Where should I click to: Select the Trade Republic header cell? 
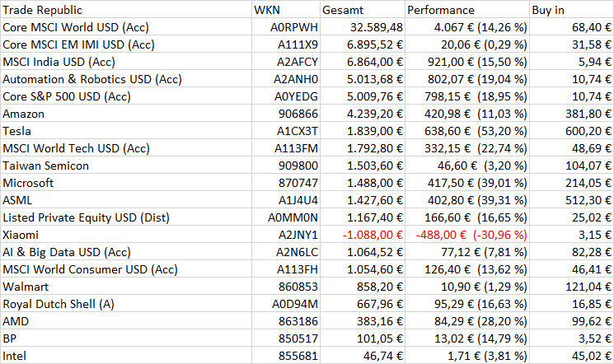pos(125,11)
